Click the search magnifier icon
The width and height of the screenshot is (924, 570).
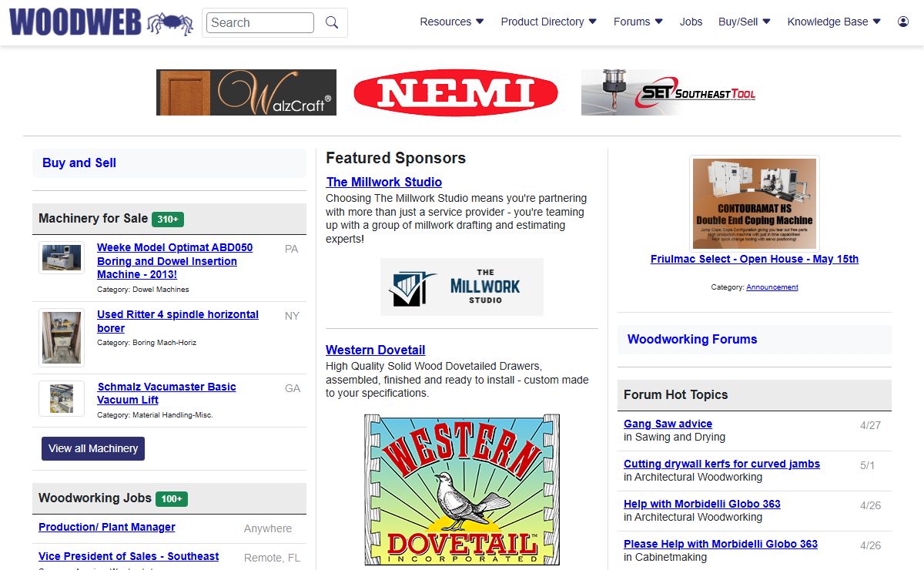(332, 22)
